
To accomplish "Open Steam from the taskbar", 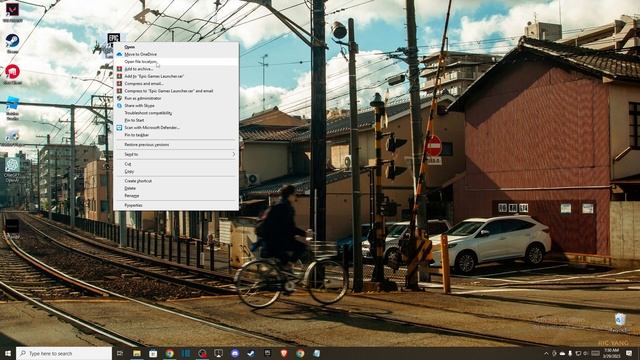I will pyautogui.click(x=251, y=353).
